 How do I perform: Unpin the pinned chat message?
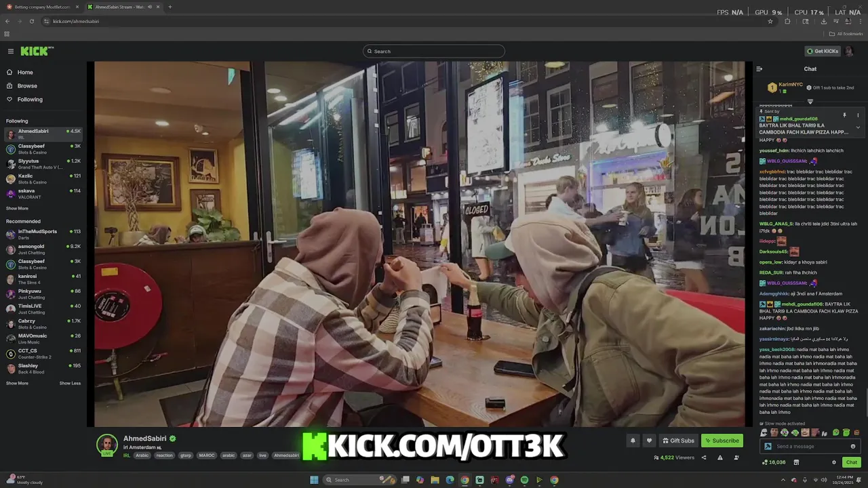tap(844, 115)
